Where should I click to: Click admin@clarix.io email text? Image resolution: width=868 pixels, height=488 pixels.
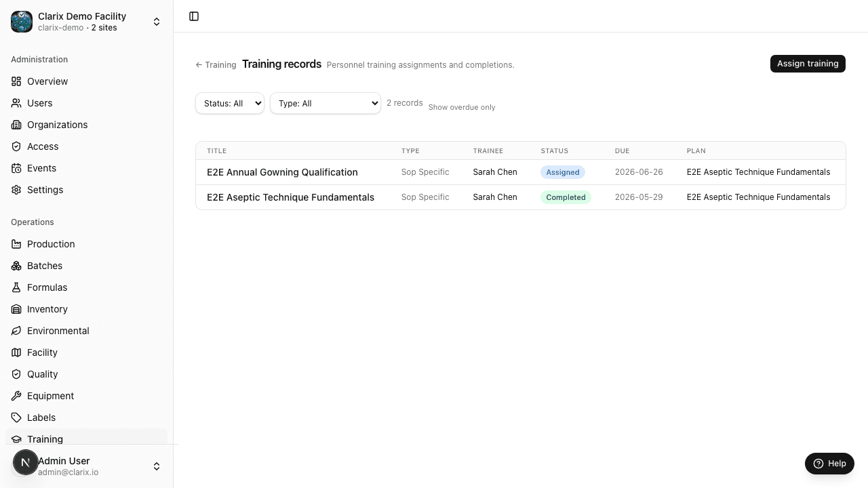pyautogui.click(x=68, y=472)
